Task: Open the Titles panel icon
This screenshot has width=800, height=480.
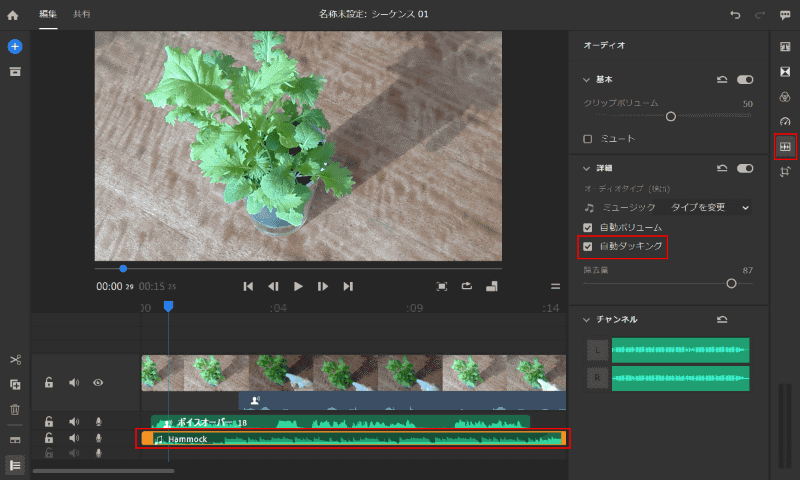Action: click(785, 47)
